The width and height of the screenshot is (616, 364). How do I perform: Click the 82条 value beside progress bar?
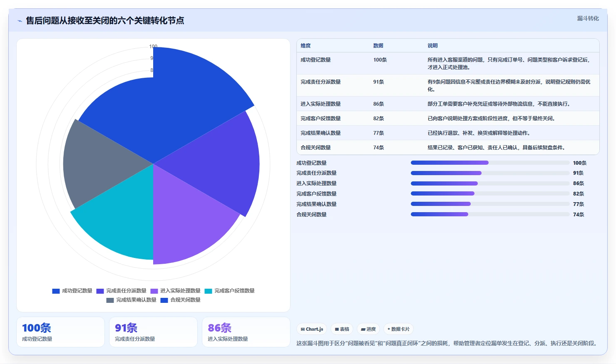[579, 194]
